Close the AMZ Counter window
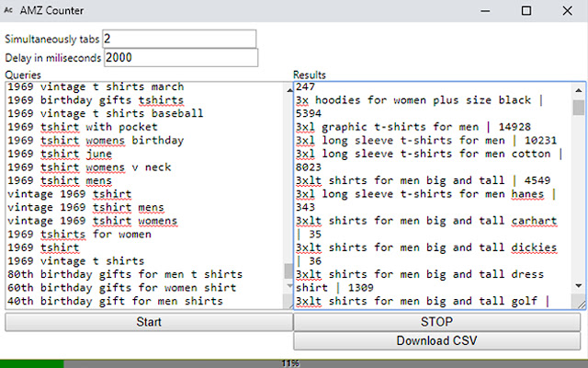 click(568, 10)
